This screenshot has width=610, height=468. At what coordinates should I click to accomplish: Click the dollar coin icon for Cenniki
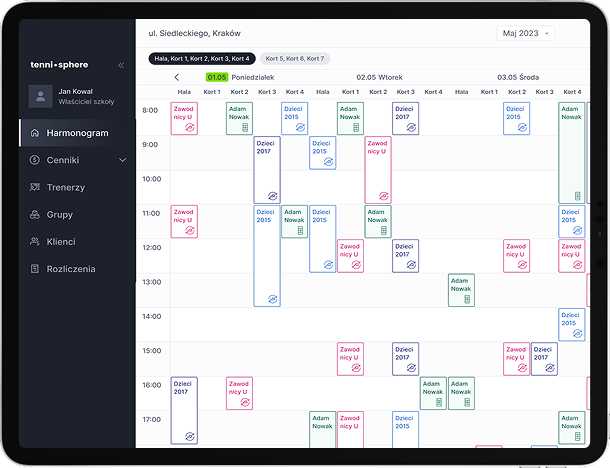35,160
